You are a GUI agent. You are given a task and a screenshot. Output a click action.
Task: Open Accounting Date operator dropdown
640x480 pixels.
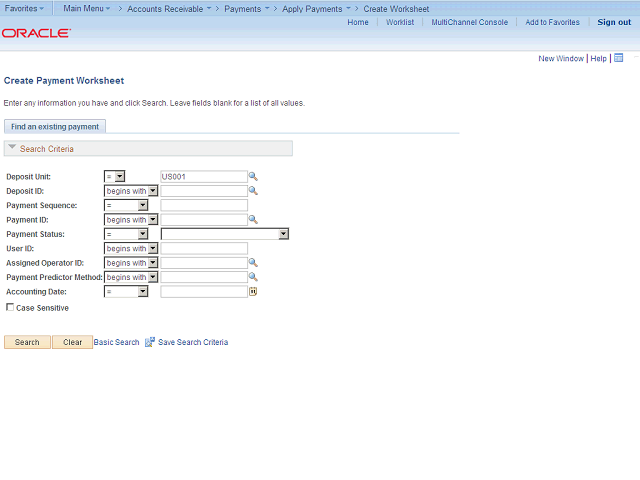pos(126,291)
